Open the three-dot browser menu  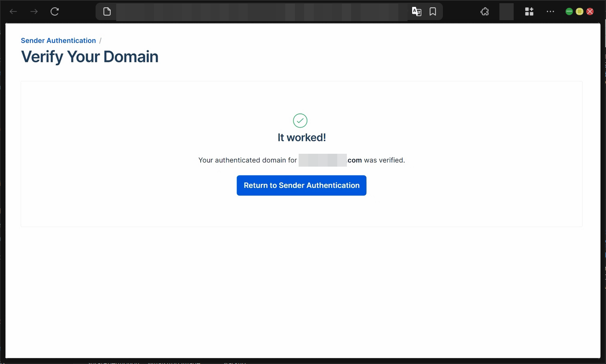pos(550,11)
